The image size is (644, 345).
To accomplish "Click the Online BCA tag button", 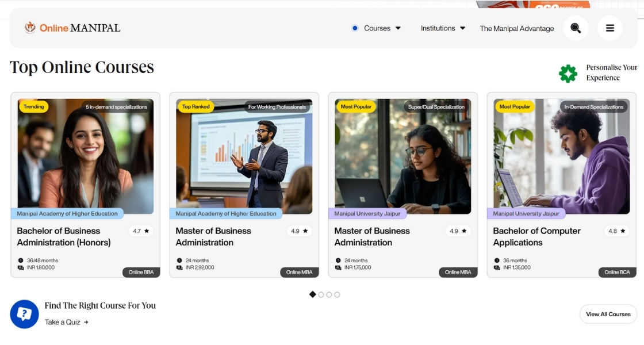I will (617, 273).
